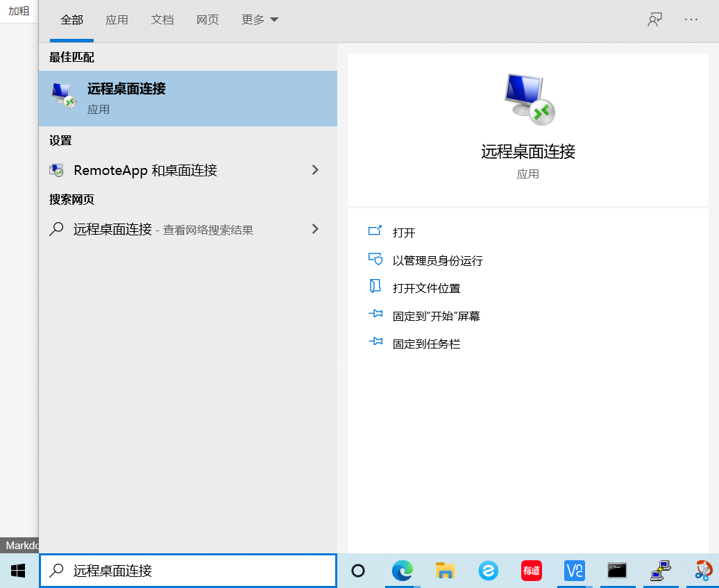Click the magnifier icon in web search result

[56, 229]
